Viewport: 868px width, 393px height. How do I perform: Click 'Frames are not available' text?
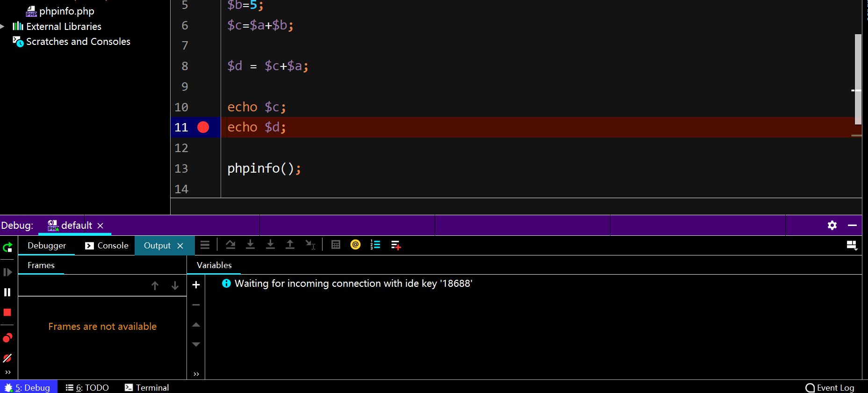click(x=102, y=327)
